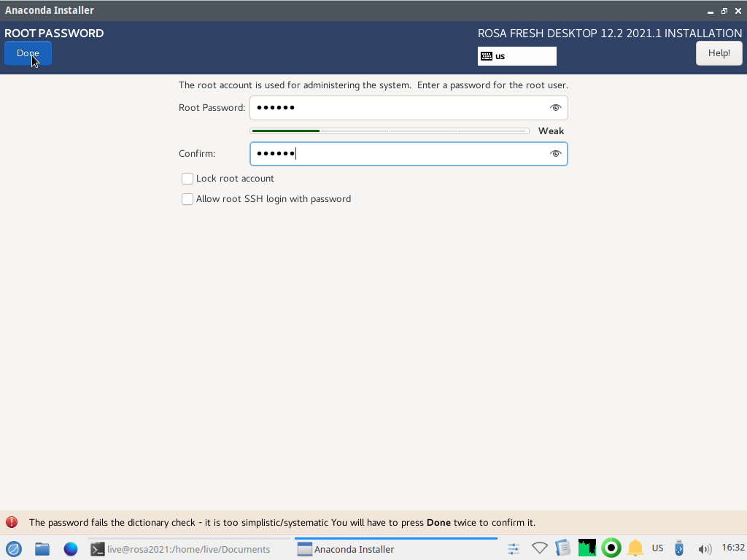747x560 pixels.
Task: Enable Lock root account checkbox
Action: 187,179
